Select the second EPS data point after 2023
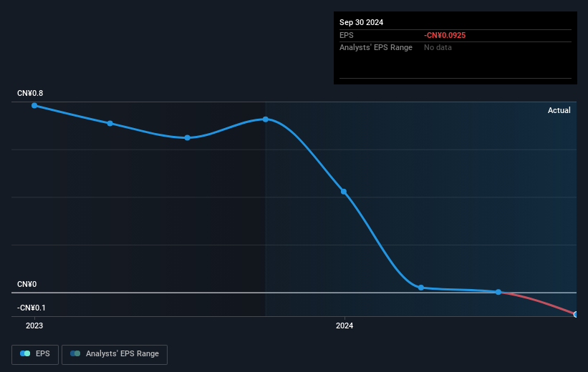Image resolution: width=588 pixels, height=372 pixels. pyautogui.click(x=110, y=123)
